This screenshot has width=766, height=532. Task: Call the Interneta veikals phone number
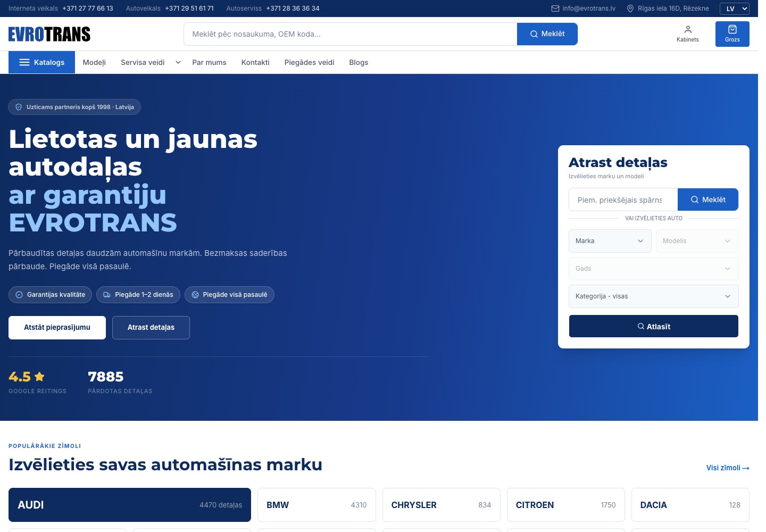point(88,9)
